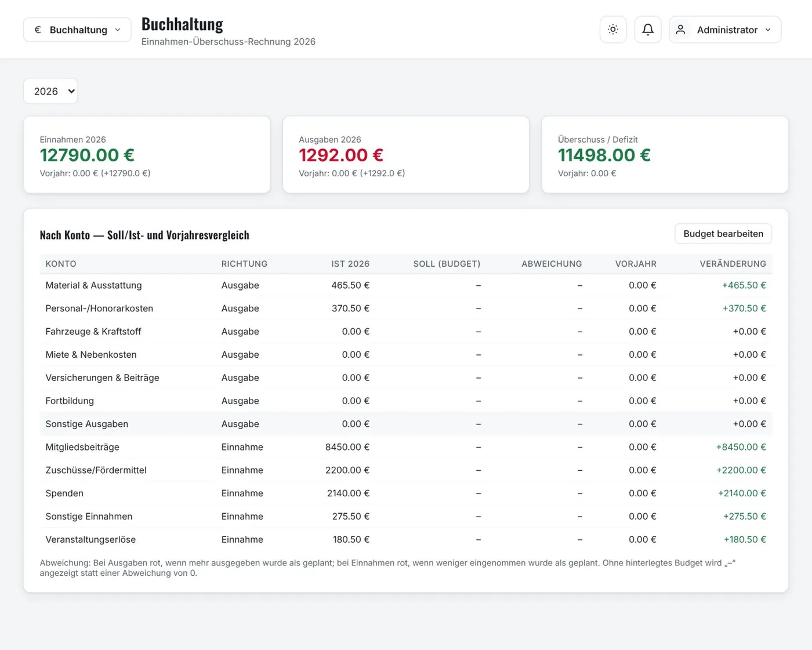The width and height of the screenshot is (812, 650).
Task: Select the Spenden account row
Action: tap(405, 493)
